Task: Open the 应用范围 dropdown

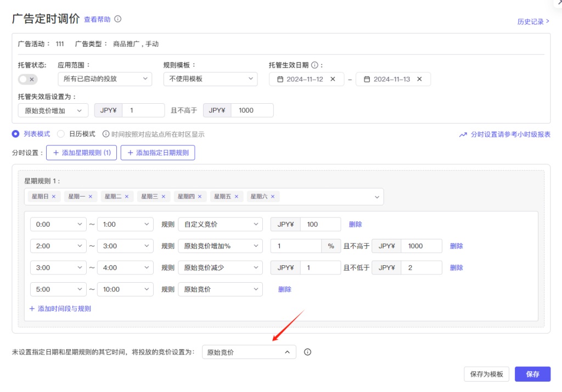Action: coord(105,79)
